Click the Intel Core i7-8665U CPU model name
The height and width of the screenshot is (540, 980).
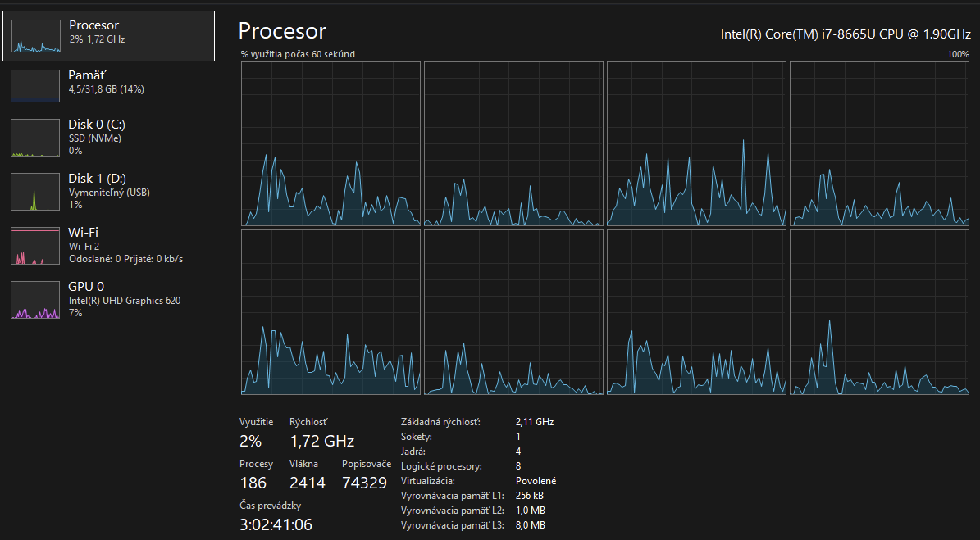coord(845,34)
